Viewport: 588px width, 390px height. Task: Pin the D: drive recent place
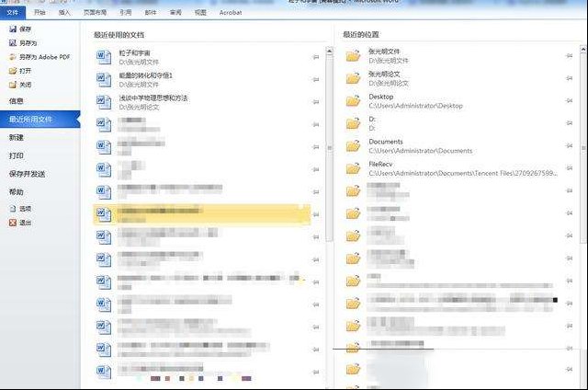click(570, 123)
